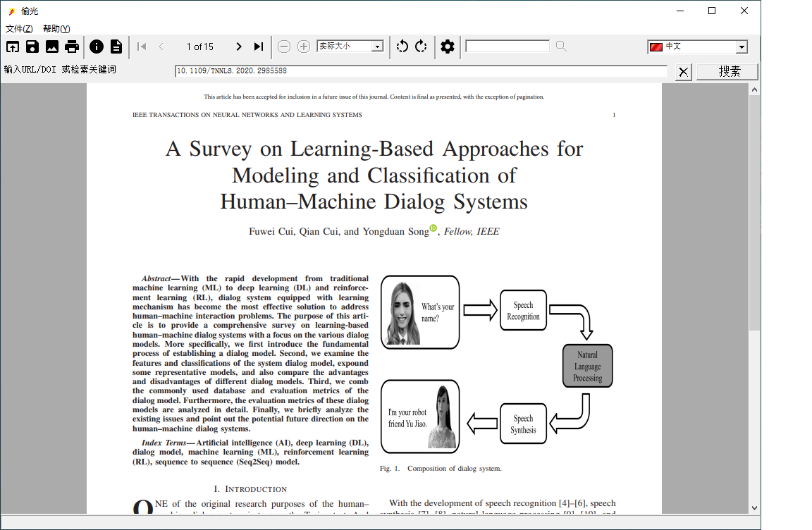Click the vertical scrollbar thumb
Viewport: 812px width, 530px height.
pyautogui.click(x=754, y=212)
